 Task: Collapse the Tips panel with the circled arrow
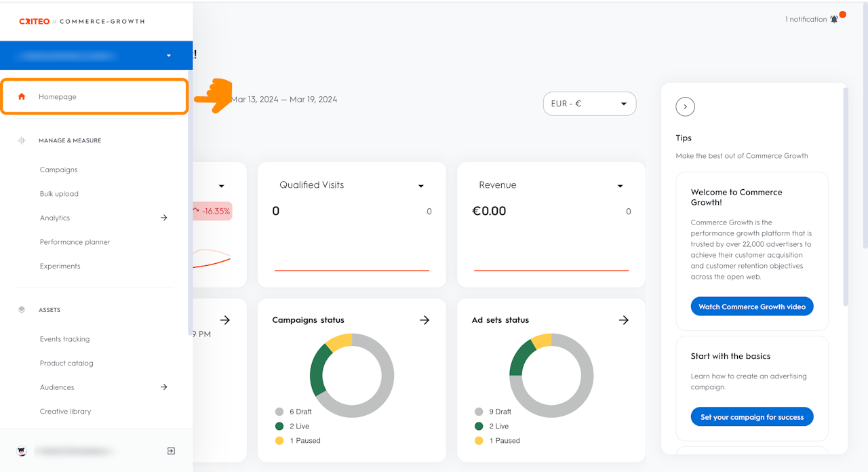(x=685, y=106)
